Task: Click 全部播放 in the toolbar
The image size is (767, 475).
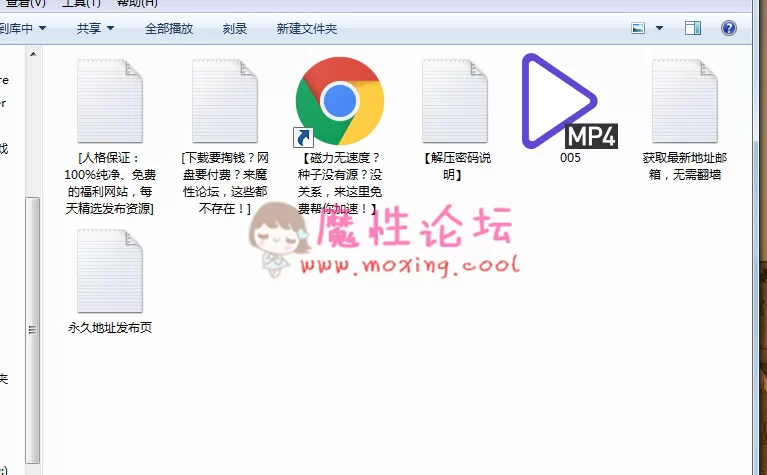Action: [x=169, y=28]
